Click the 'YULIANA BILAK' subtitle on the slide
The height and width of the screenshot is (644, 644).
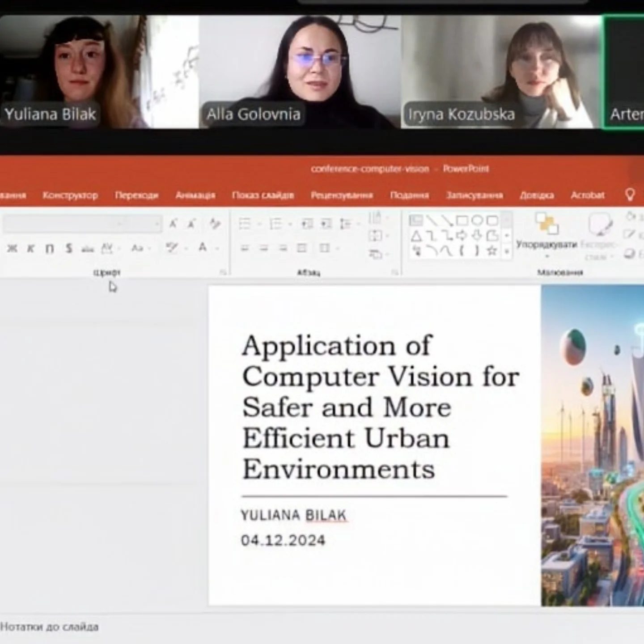pos(293,515)
